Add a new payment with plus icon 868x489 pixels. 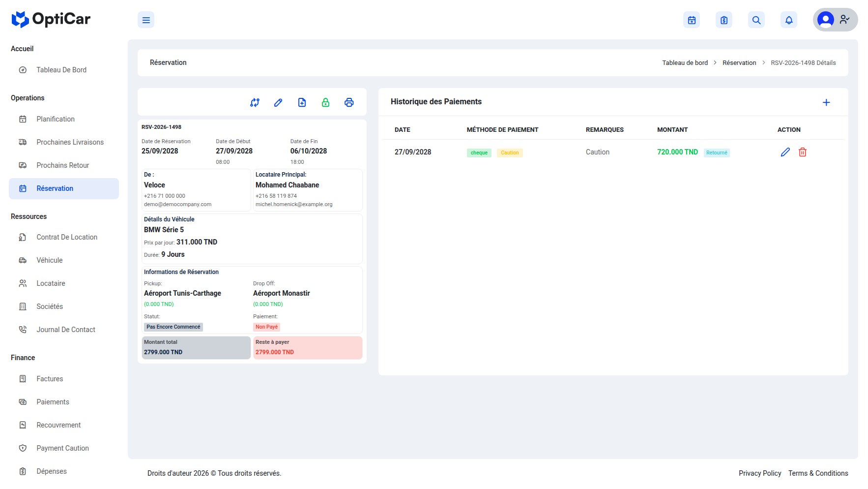pyautogui.click(x=826, y=102)
